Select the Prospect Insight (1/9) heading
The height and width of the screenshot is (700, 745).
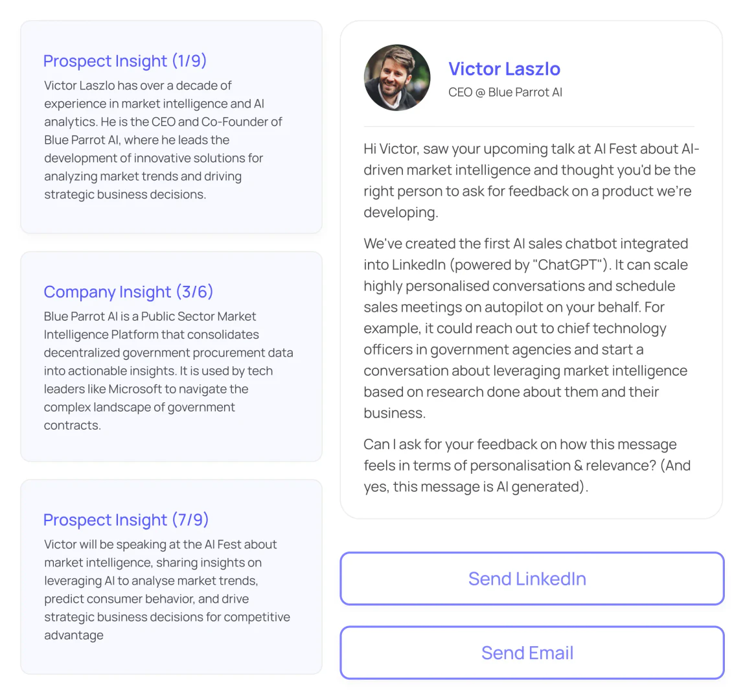tap(124, 61)
